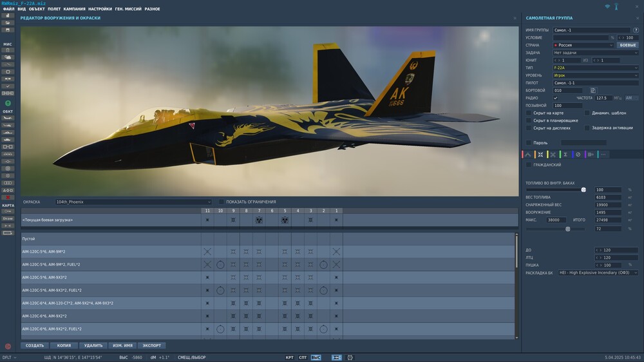The width and height of the screenshot is (644, 362).
Task: Open the КАМПАНИЯ menu
Action: pyautogui.click(x=74, y=9)
